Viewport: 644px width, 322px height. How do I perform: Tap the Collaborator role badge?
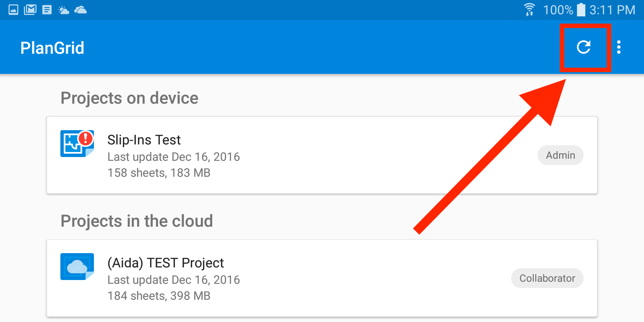(547, 278)
